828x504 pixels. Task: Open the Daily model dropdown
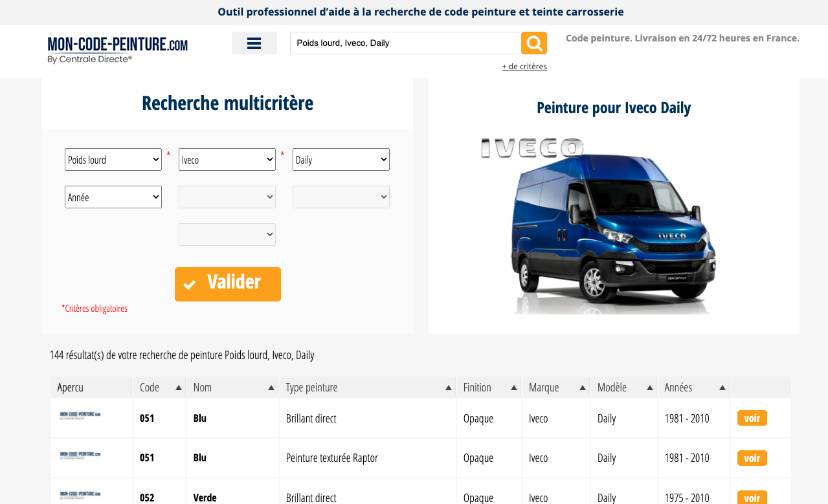click(x=341, y=160)
